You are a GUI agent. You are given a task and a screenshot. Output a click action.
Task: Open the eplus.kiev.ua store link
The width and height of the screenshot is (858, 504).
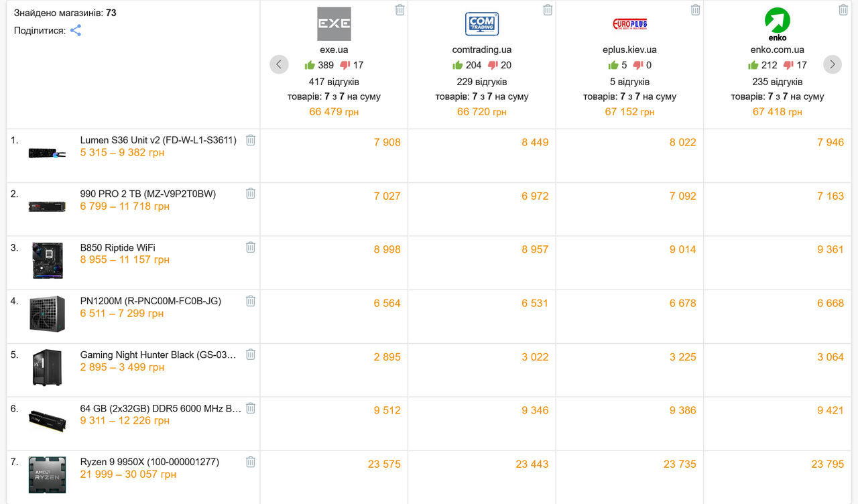click(630, 50)
